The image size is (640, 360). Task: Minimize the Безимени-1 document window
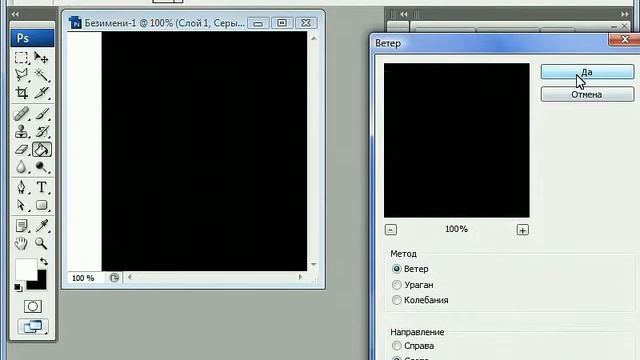tap(258, 23)
